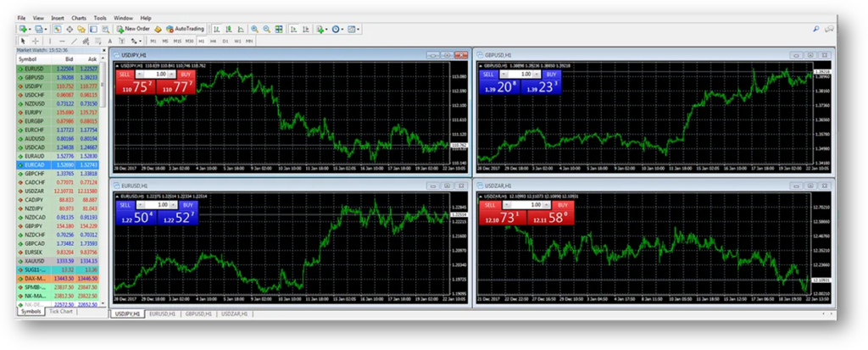Switch to the M15 timeframe
868x350 pixels.
(x=177, y=40)
